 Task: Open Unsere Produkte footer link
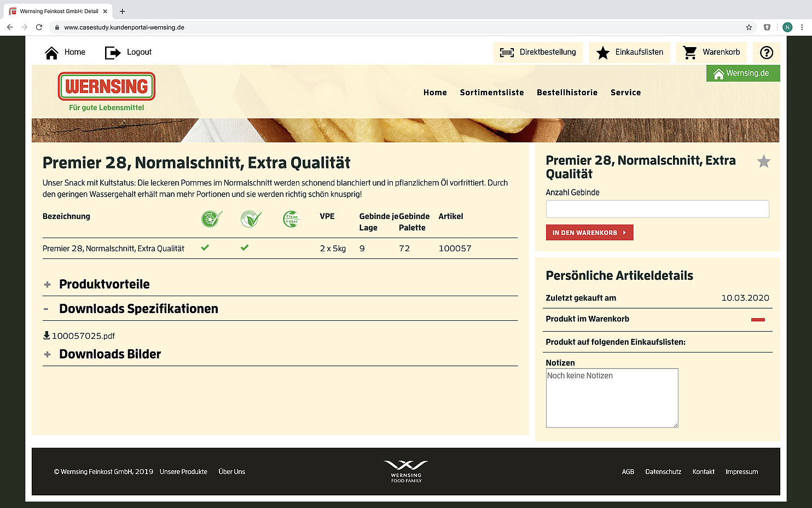[x=183, y=472]
